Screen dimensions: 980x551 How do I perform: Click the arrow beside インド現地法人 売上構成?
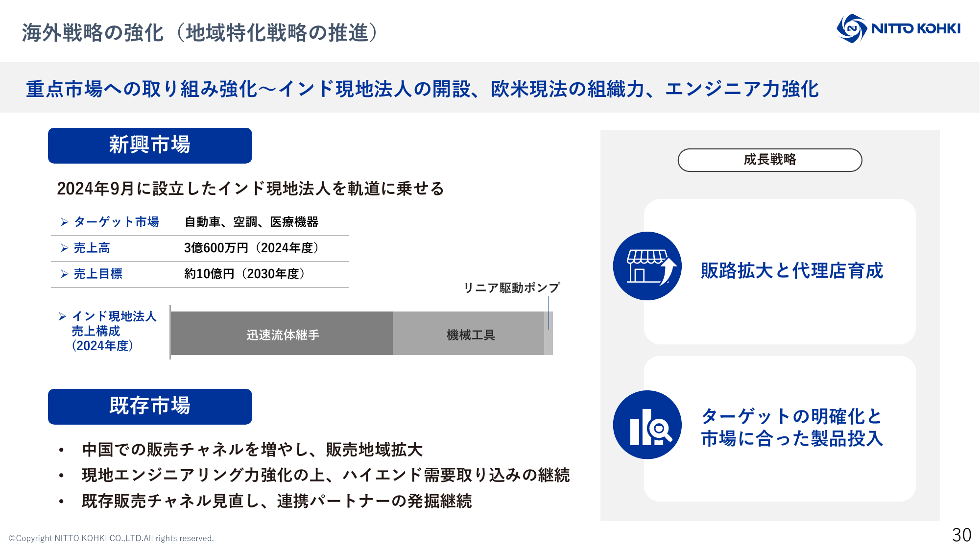[62, 316]
